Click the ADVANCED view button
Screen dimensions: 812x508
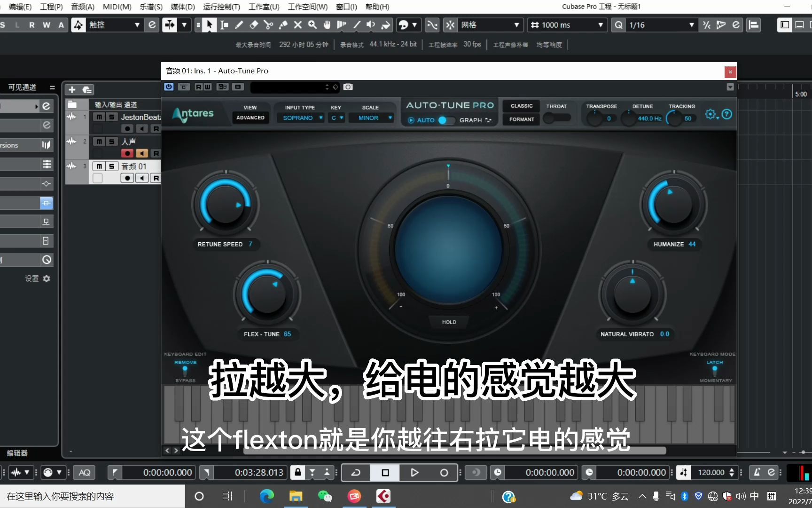(250, 118)
